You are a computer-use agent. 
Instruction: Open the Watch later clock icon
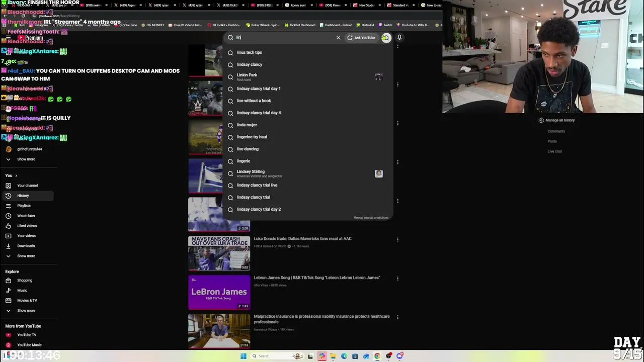tap(8, 216)
